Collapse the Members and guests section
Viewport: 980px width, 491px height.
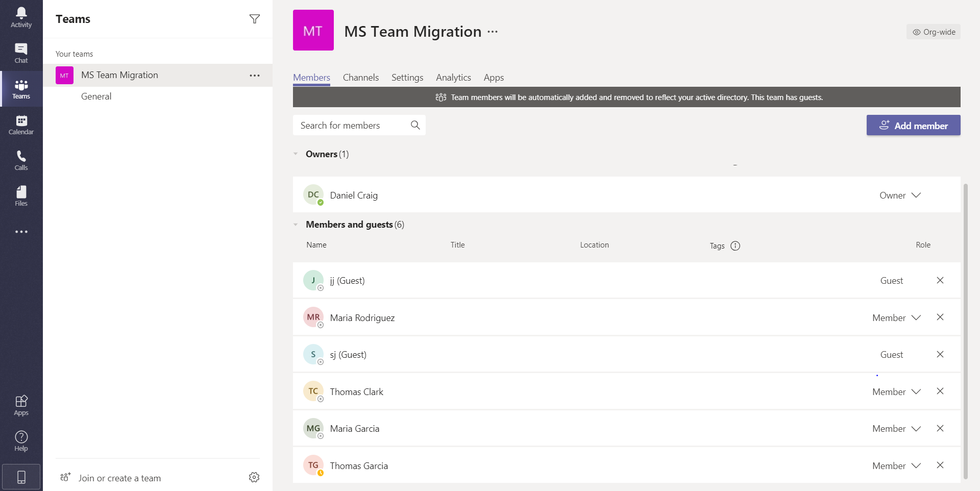[296, 225]
